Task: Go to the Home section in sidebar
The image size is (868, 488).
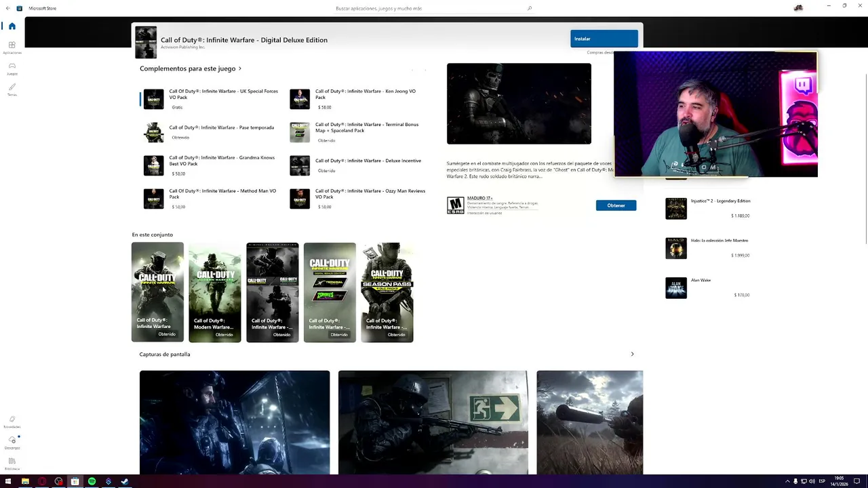Action: 12,26
